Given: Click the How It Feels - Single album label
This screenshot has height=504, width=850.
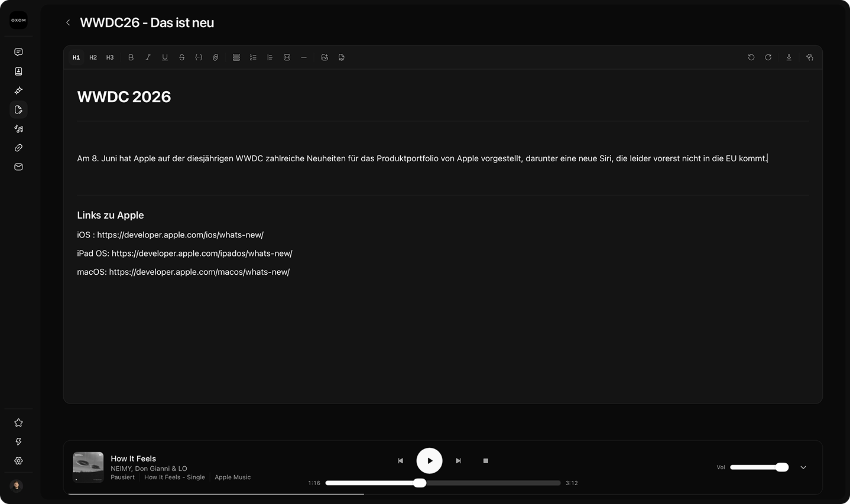Looking at the screenshot, I should click(174, 477).
